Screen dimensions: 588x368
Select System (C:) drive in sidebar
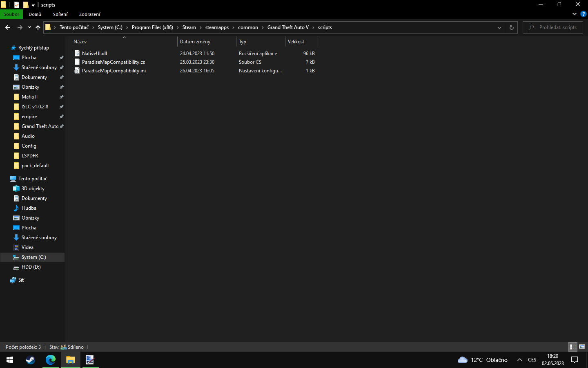tap(33, 257)
